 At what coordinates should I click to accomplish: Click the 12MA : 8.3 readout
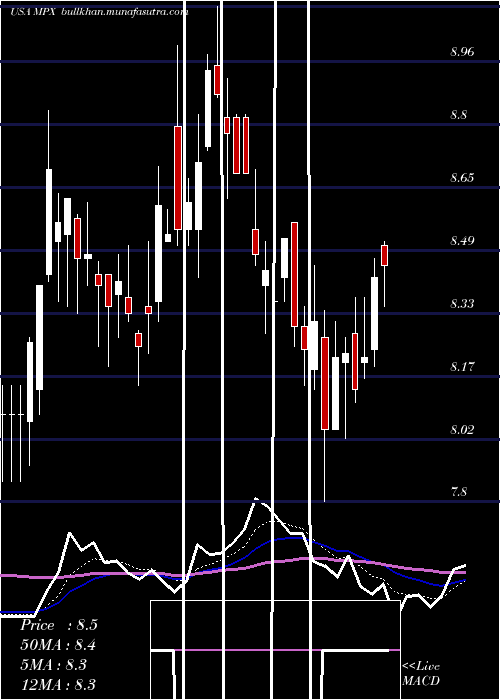pyautogui.click(x=58, y=684)
